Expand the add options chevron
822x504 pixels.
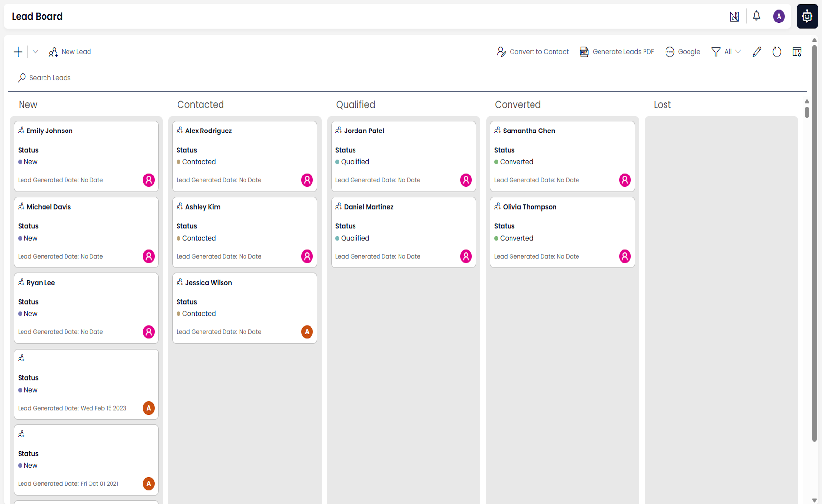point(35,52)
